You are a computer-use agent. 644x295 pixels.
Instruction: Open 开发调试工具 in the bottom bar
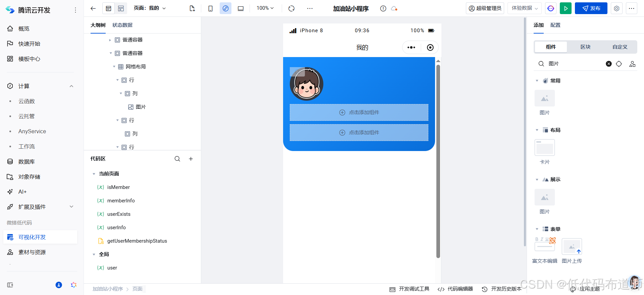[x=409, y=289]
